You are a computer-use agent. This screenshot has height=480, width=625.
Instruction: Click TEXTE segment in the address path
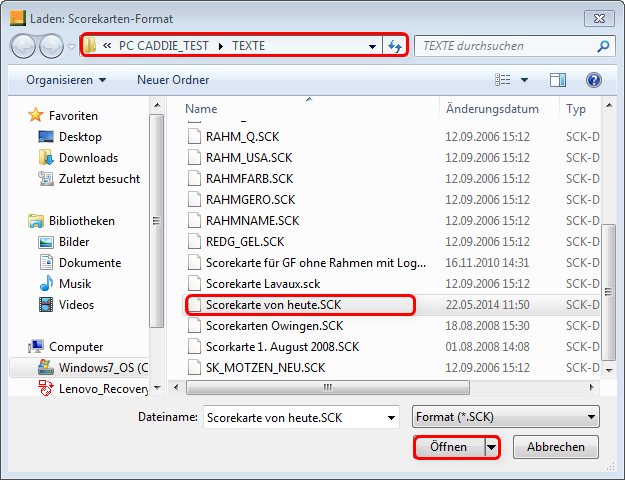(249, 46)
